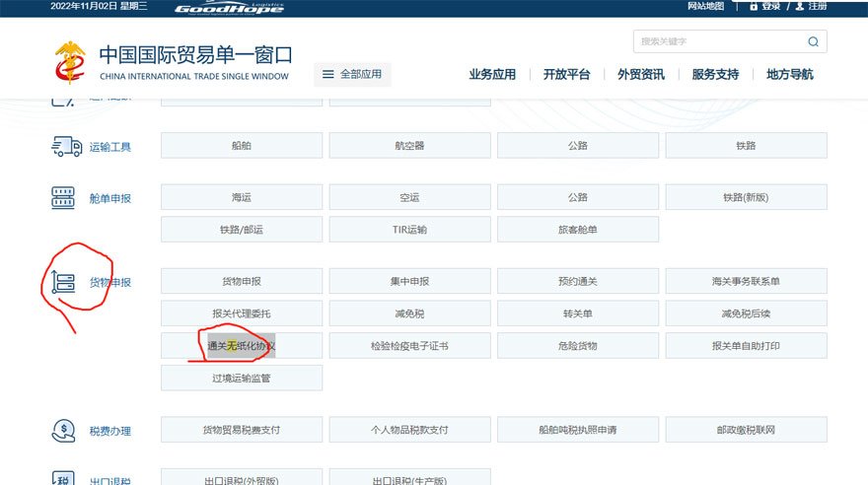The height and width of the screenshot is (485, 868).
Task: Click the 税费办理 money hand icon
Action: [64, 431]
